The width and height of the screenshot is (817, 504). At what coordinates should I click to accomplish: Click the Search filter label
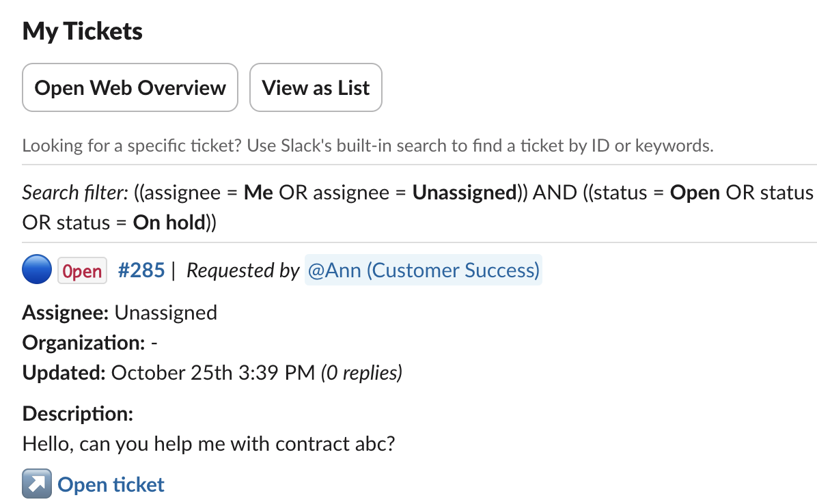(74, 193)
